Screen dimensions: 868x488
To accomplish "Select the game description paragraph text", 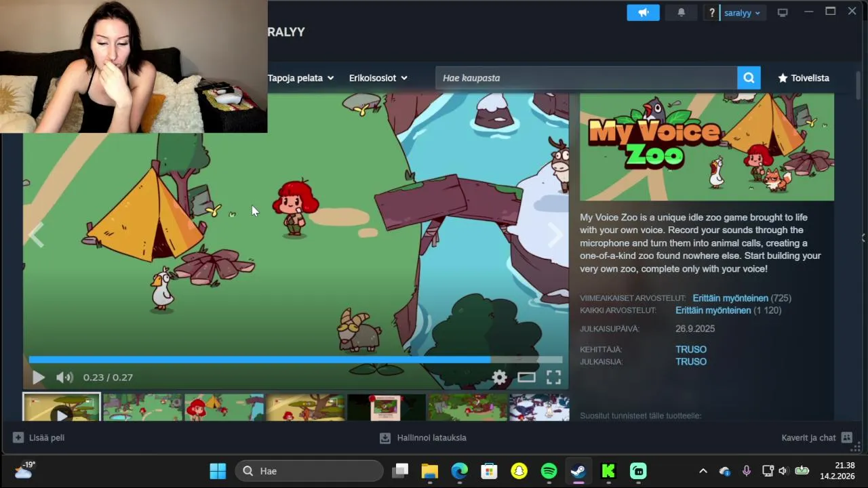I will [701, 243].
